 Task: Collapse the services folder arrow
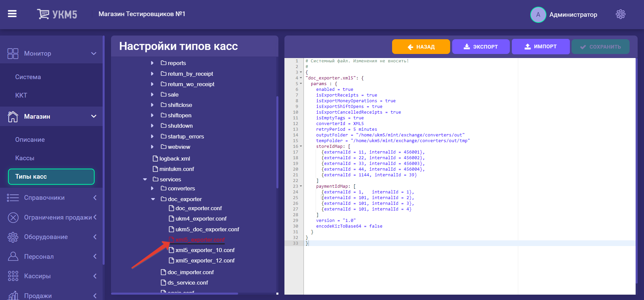click(145, 179)
